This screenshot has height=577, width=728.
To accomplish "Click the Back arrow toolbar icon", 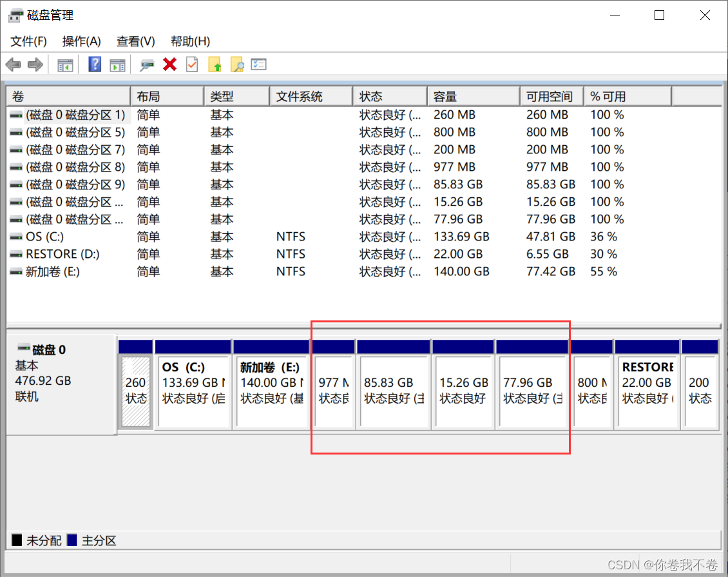I will point(14,64).
